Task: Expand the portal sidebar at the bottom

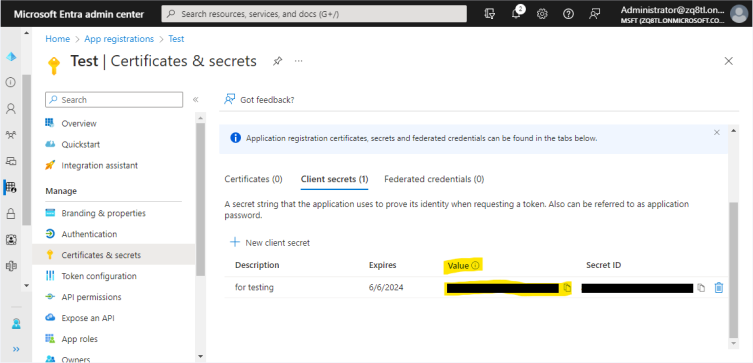Action: click(16, 349)
